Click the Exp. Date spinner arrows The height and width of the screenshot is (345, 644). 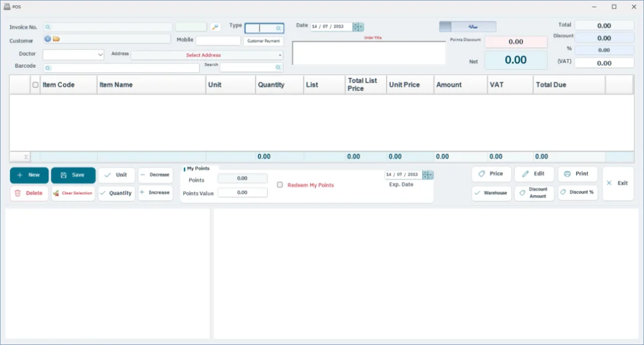pos(425,175)
